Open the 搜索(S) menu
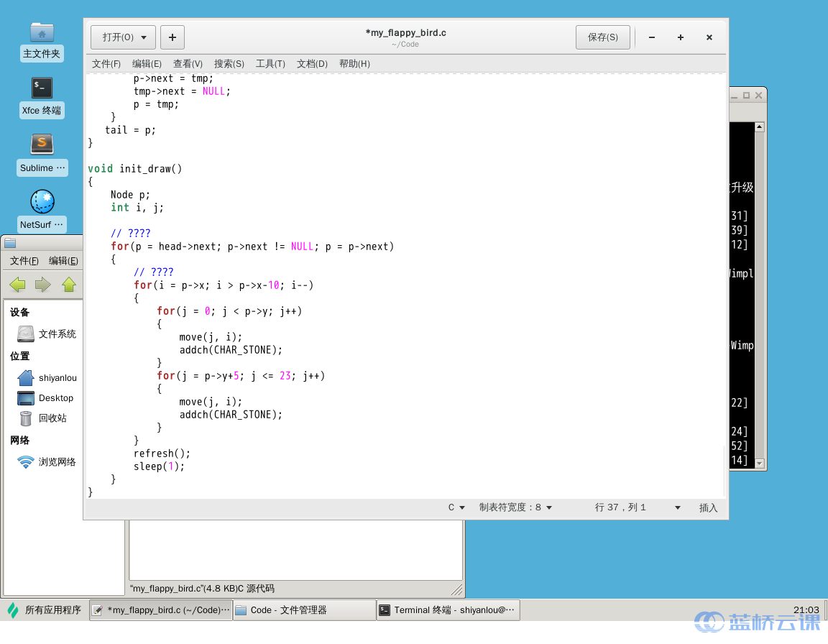The height and width of the screenshot is (644, 828). [229, 63]
